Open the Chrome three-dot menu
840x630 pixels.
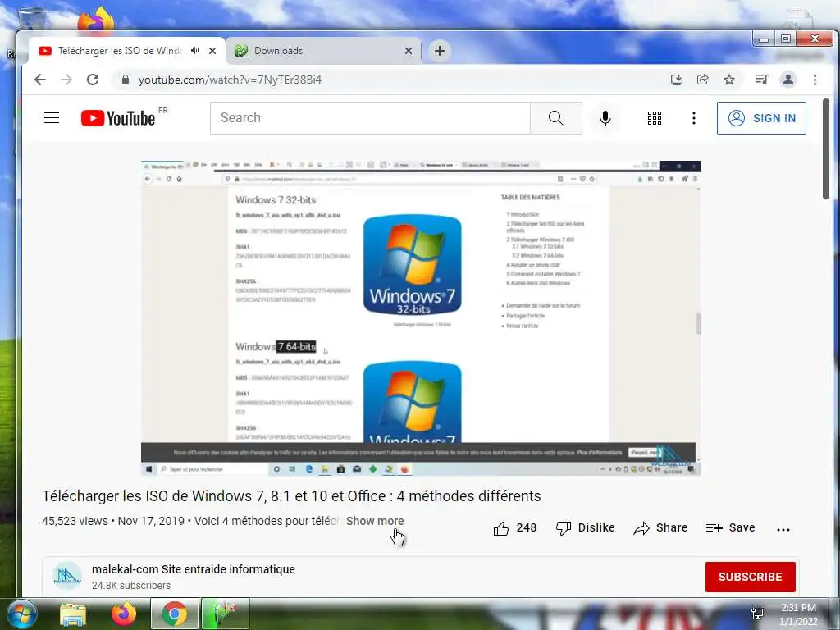tap(815, 80)
